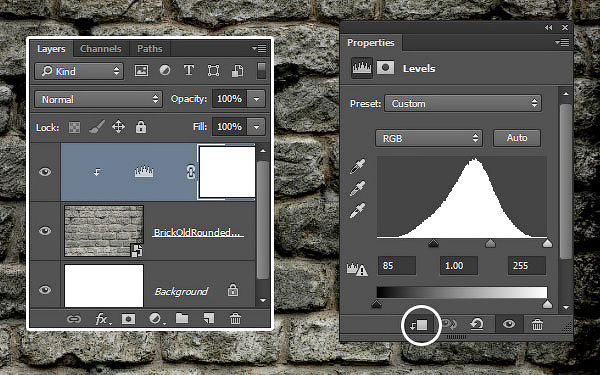This screenshot has height=375, width=600.
Task: Click the Levels adjustment icon in selected layer
Action: (x=144, y=172)
